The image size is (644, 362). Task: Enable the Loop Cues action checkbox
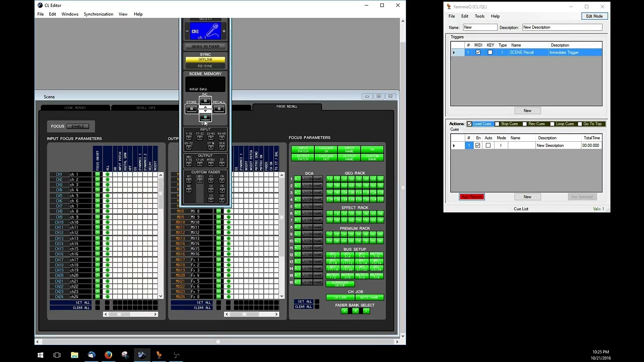tap(552, 124)
